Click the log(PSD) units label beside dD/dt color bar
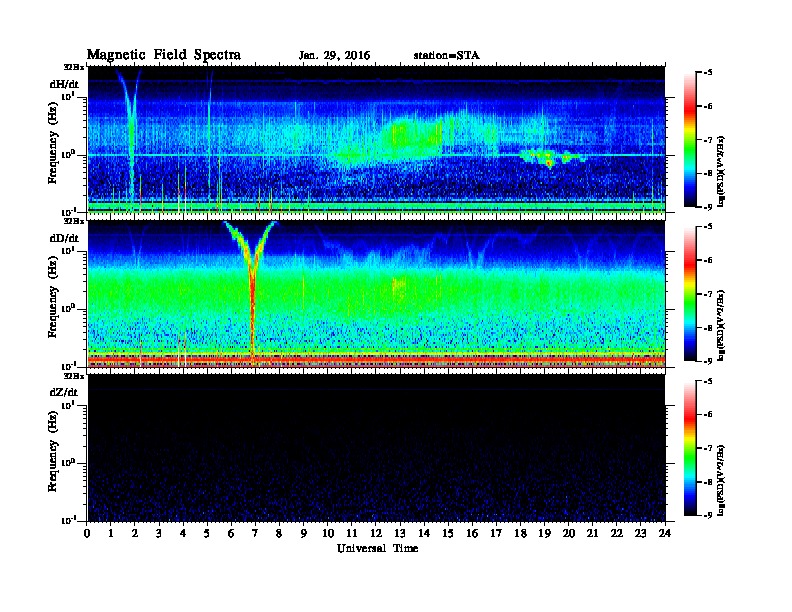 click(721, 325)
